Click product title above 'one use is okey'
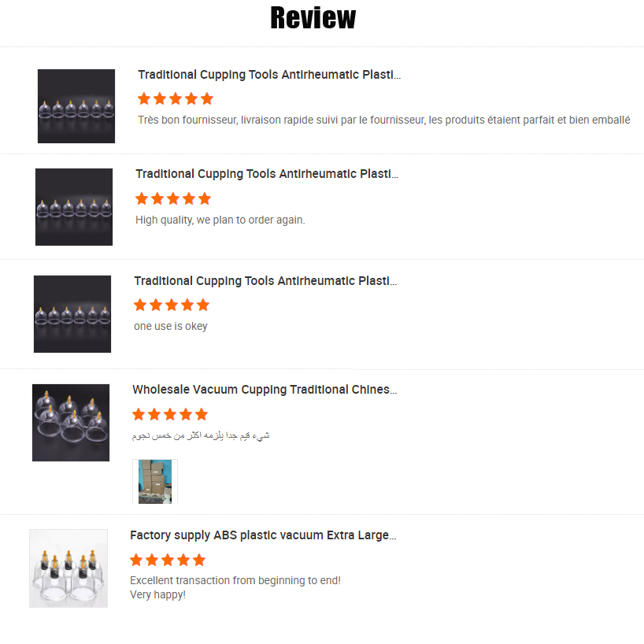644x644 pixels. tap(265, 281)
